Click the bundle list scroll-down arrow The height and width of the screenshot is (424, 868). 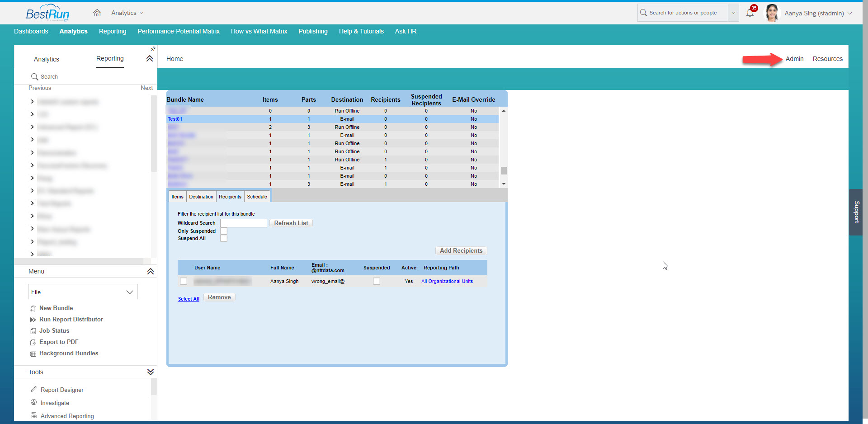coord(504,184)
